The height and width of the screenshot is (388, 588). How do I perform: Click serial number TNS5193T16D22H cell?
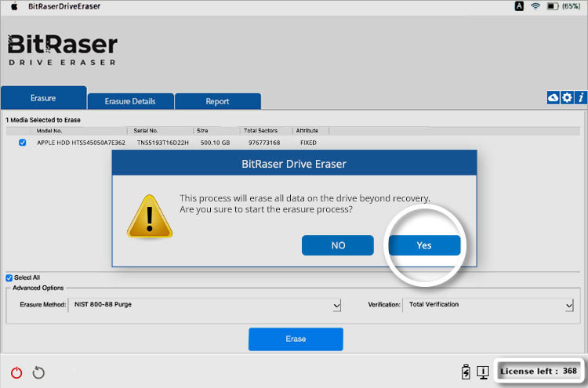[163, 143]
